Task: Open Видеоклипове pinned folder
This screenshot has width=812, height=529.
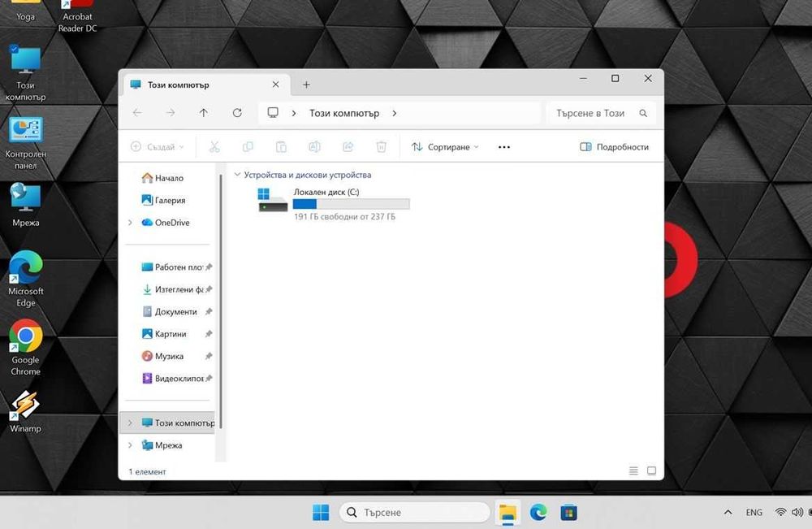Action: click(x=172, y=378)
